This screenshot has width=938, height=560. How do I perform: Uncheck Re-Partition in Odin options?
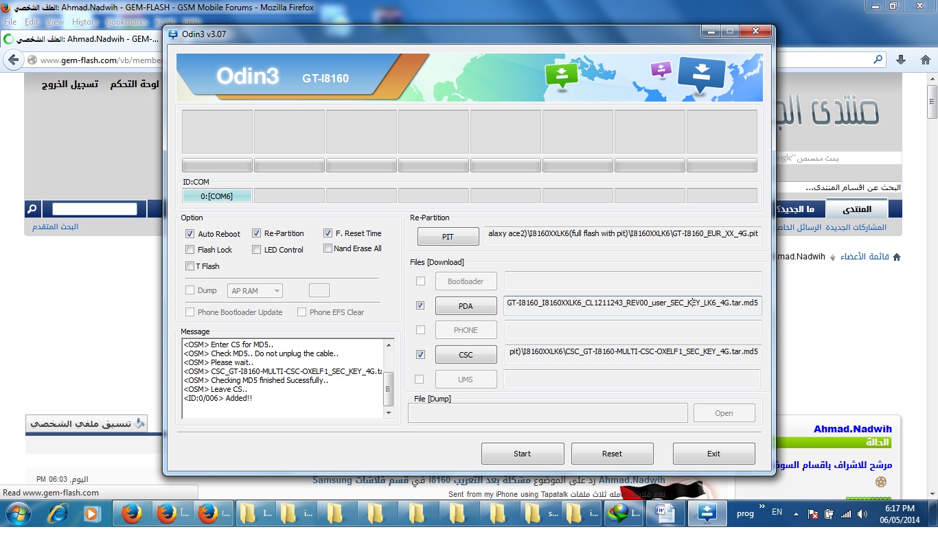click(257, 233)
